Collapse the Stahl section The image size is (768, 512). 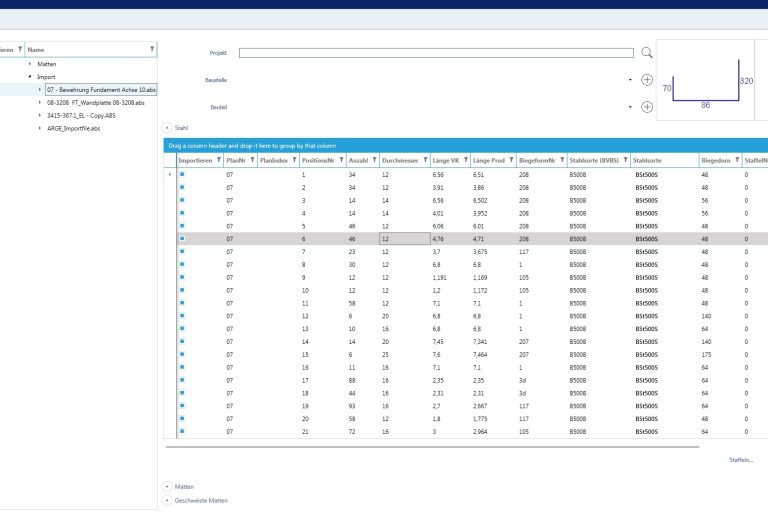click(167, 128)
